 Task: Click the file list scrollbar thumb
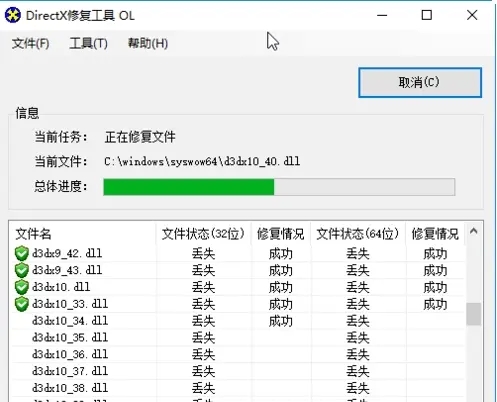pyautogui.click(x=473, y=314)
